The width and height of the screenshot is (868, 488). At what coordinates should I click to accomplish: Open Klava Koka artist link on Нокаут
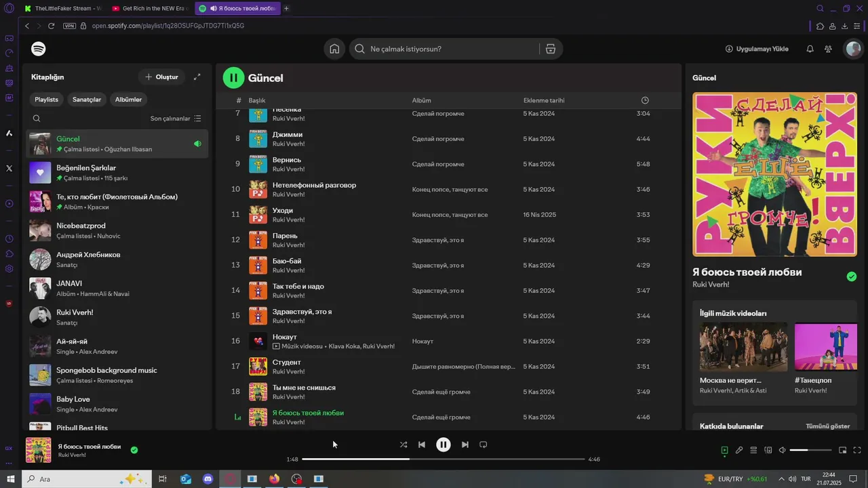[344, 346]
